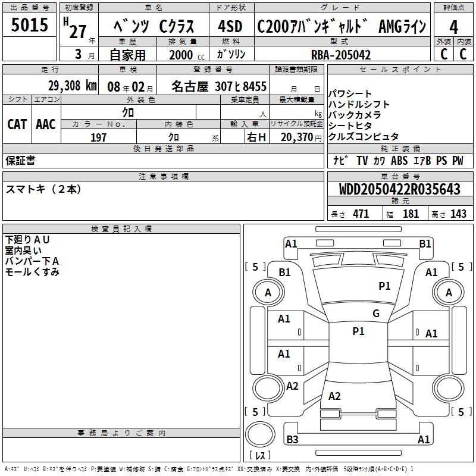The image size is (476, 476).
Task: Click rear-left quarter mark A2
Action: 292,386
